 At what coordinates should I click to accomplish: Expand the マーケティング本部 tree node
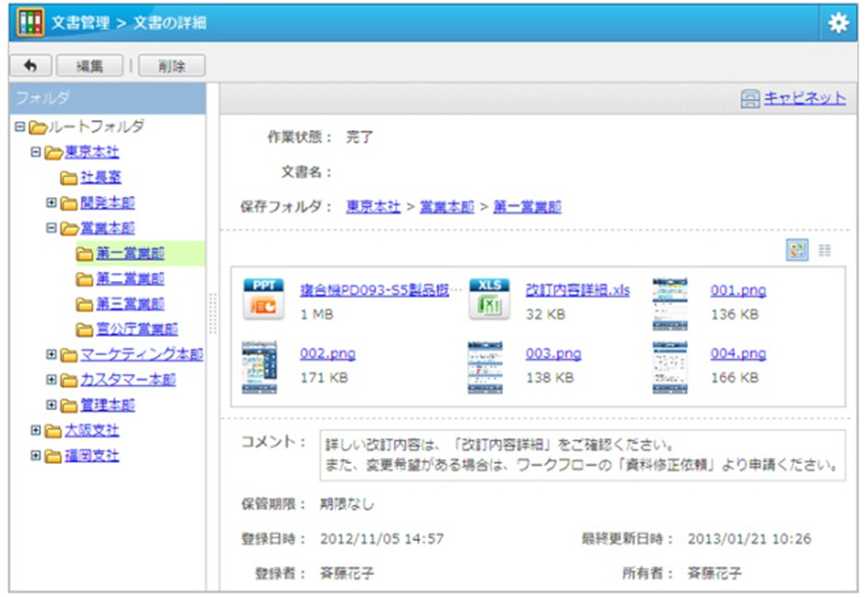coord(51,355)
